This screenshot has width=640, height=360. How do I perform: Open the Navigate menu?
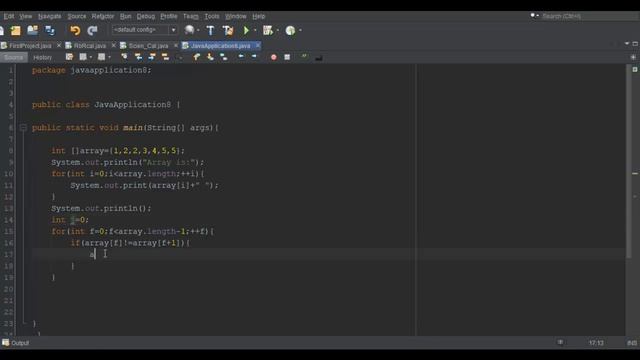(49, 16)
